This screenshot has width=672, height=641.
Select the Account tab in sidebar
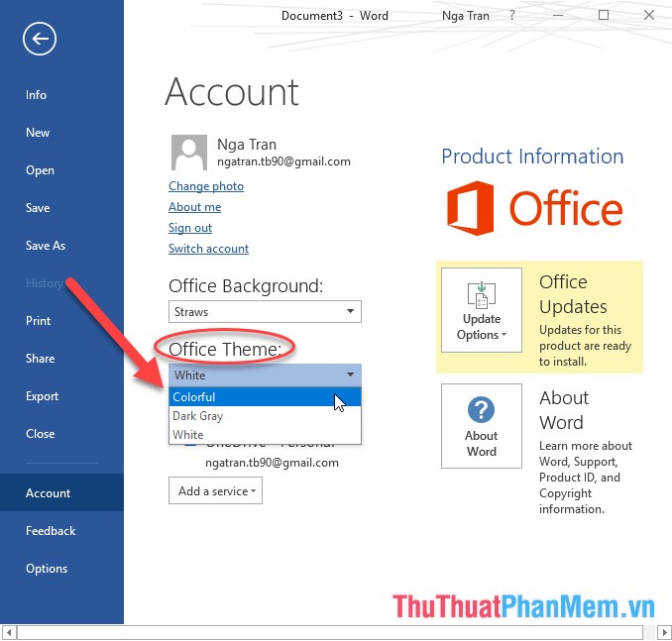click(61, 492)
